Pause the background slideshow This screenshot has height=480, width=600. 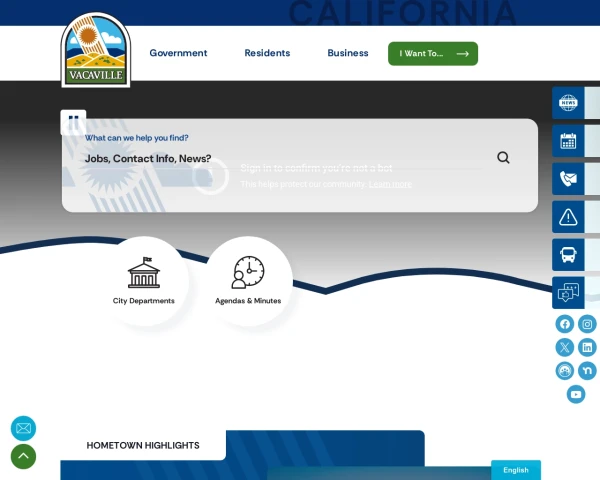[73, 122]
